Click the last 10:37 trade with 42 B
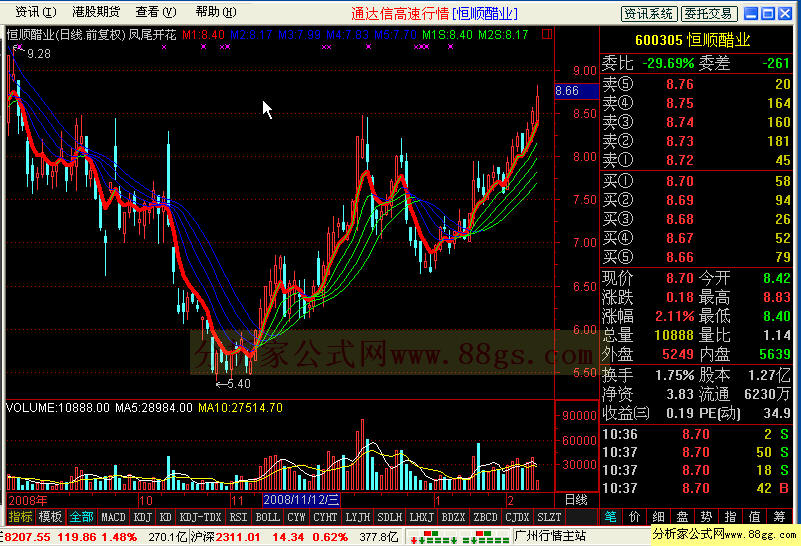This screenshot has width=801, height=546. pos(696,488)
